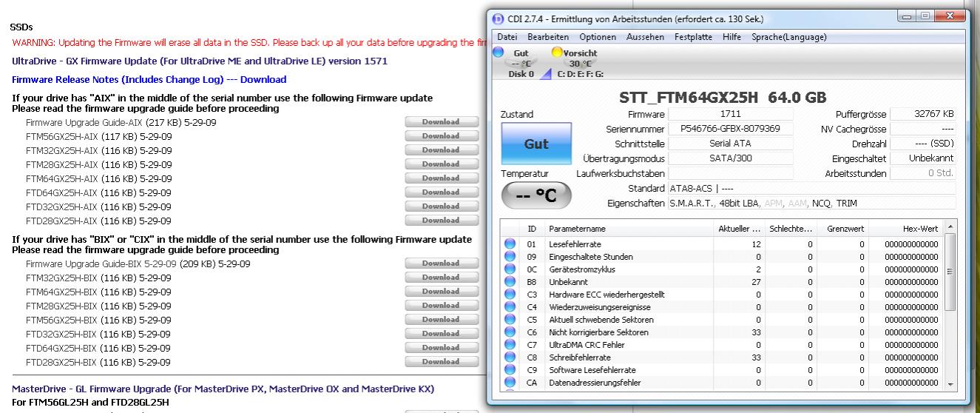Click the SMART list scroll-down arrow
980x413 pixels.
pos(950,385)
